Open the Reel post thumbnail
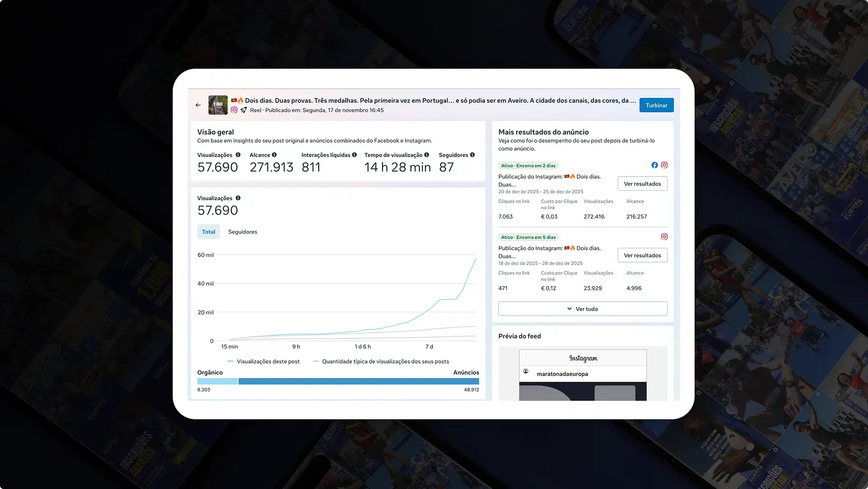This screenshot has height=489, width=868. (218, 105)
